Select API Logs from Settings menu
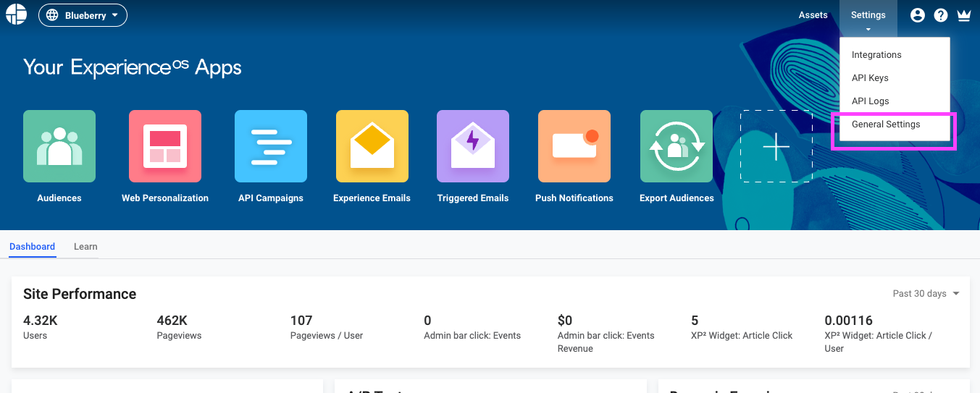Screen dimensions: 980x393 [895, 101]
